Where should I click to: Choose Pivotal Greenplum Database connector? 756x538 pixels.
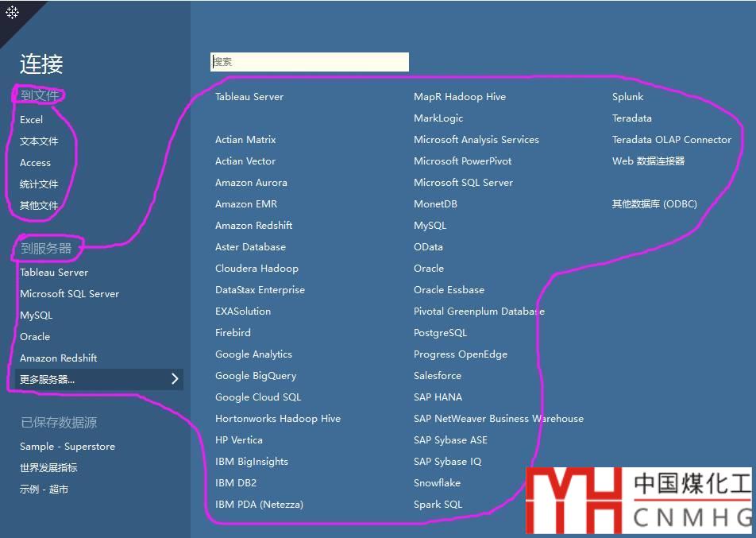point(480,312)
